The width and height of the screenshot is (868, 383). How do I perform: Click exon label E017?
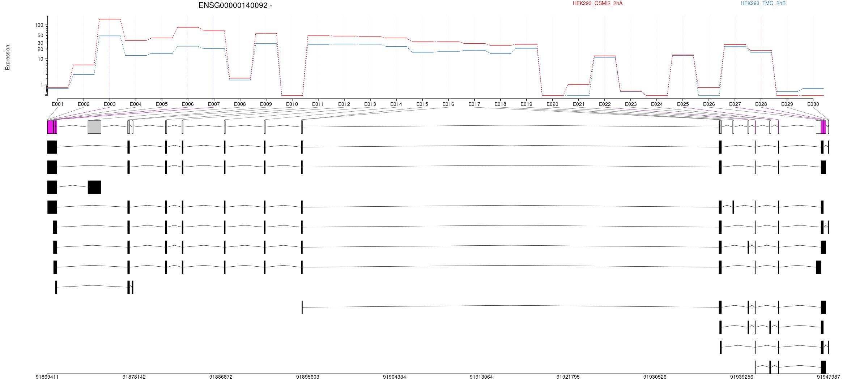coord(474,104)
